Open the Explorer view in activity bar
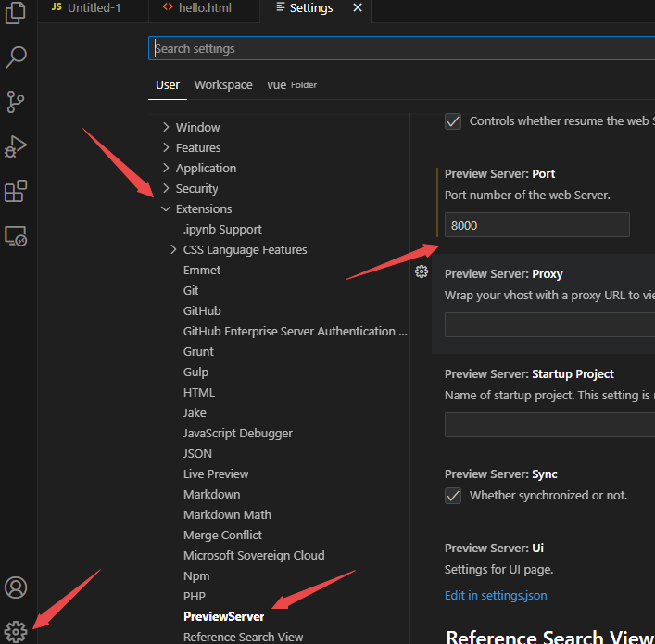 click(x=16, y=13)
